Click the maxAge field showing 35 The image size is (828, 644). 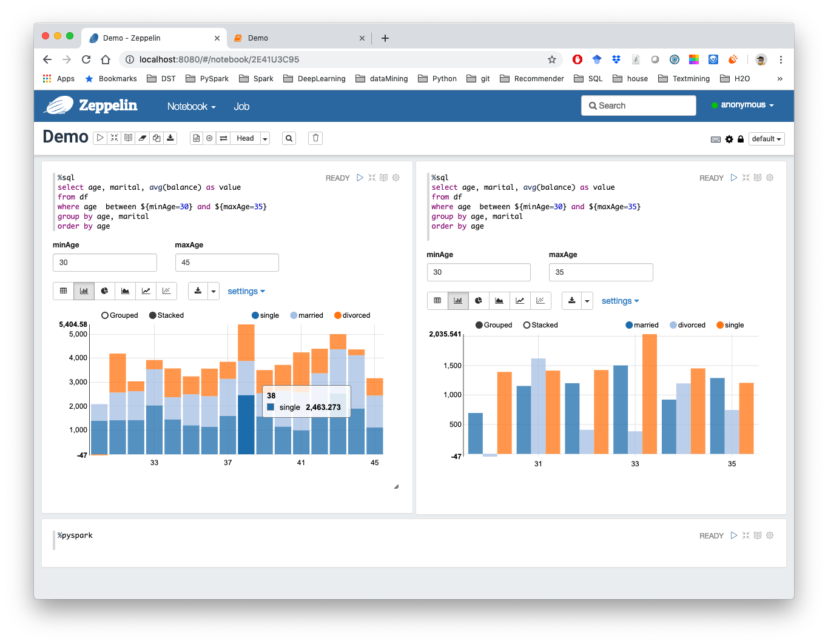601,272
